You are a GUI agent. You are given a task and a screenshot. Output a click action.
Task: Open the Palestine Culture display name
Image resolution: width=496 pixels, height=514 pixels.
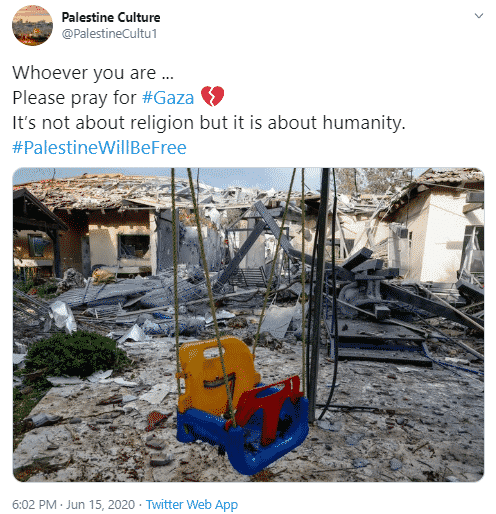click(111, 17)
